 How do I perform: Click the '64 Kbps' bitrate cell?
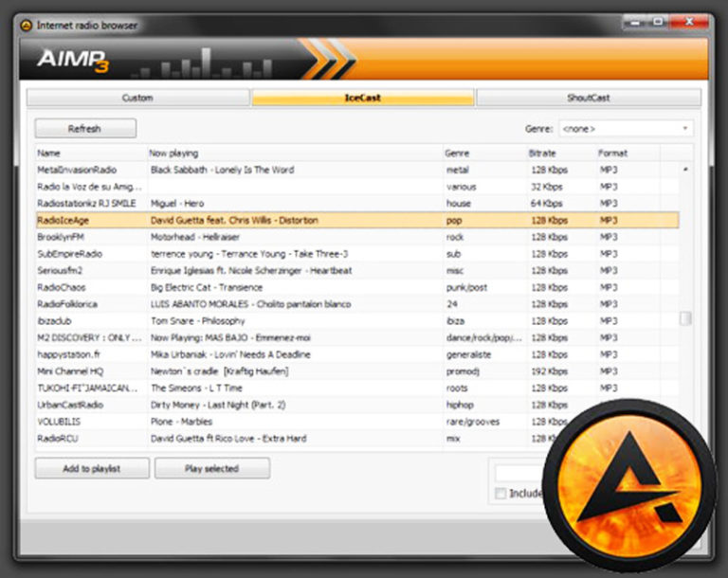coord(546,204)
